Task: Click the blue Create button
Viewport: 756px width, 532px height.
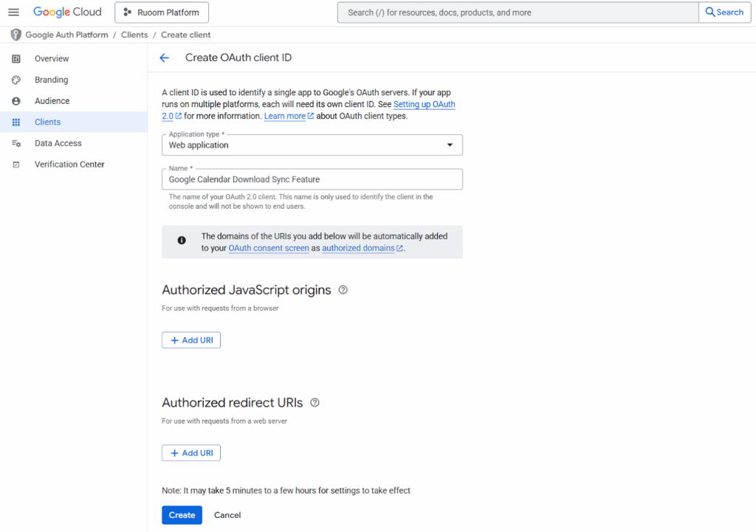Action: [x=182, y=515]
